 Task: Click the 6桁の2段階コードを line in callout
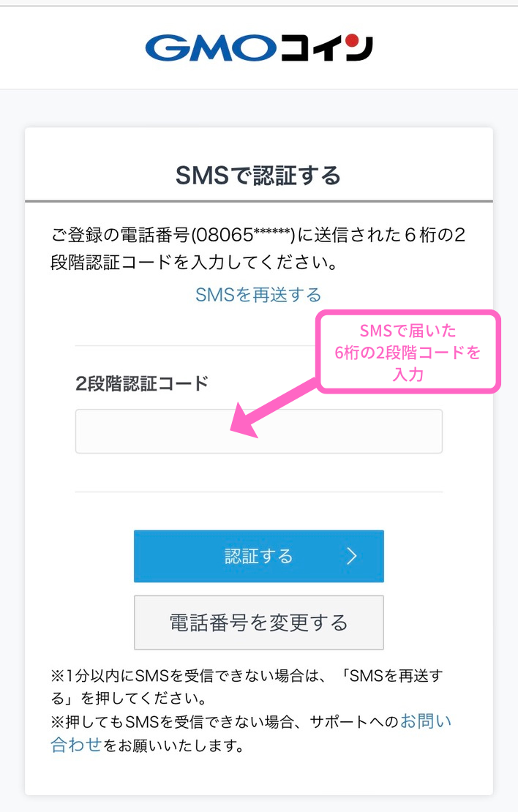(x=408, y=353)
